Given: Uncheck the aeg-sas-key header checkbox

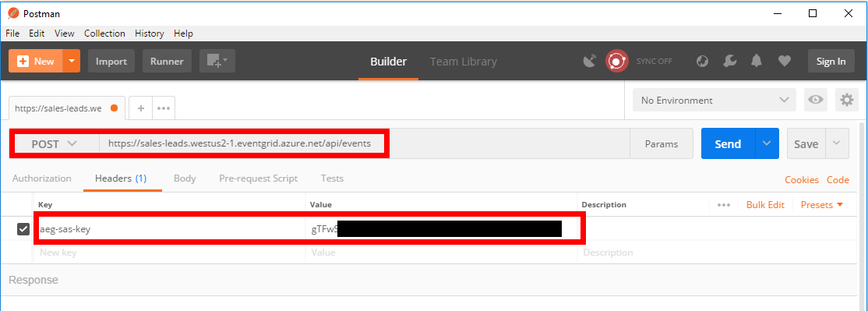Looking at the screenshot, I should pos(23,228).
